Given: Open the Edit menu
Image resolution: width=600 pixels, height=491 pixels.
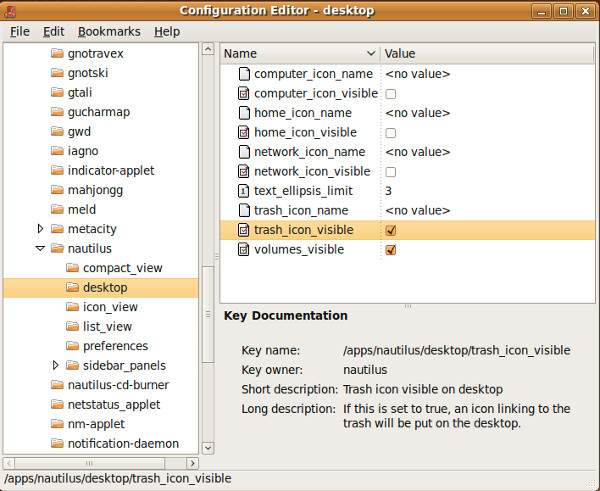Looking at the screenshot, I should tap(54, 31).
